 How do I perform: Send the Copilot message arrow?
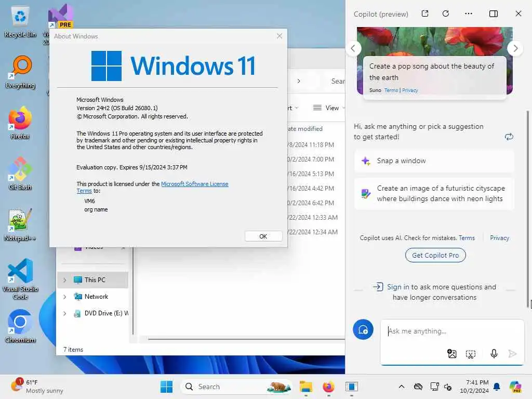click(x=512, y=354)
